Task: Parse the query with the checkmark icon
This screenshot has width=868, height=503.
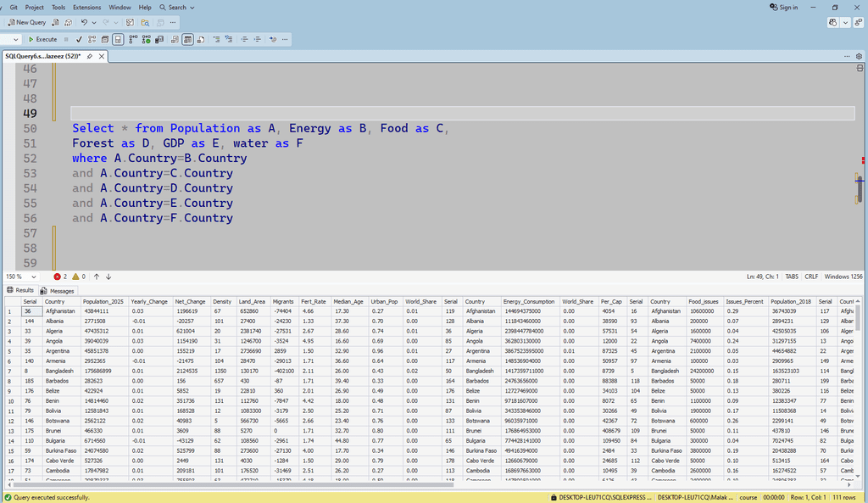Action: pyautogui.click(x=79, y=39)
